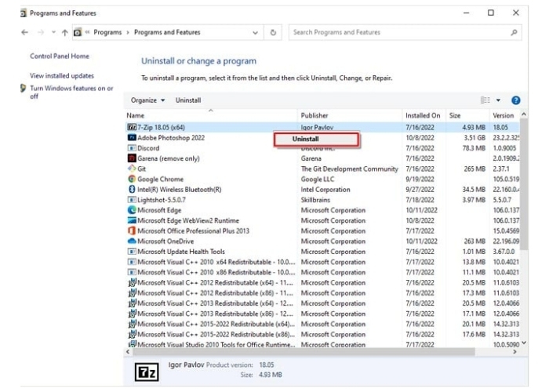
Task: Open View installed updates link
Action: [x=62, y=75]
